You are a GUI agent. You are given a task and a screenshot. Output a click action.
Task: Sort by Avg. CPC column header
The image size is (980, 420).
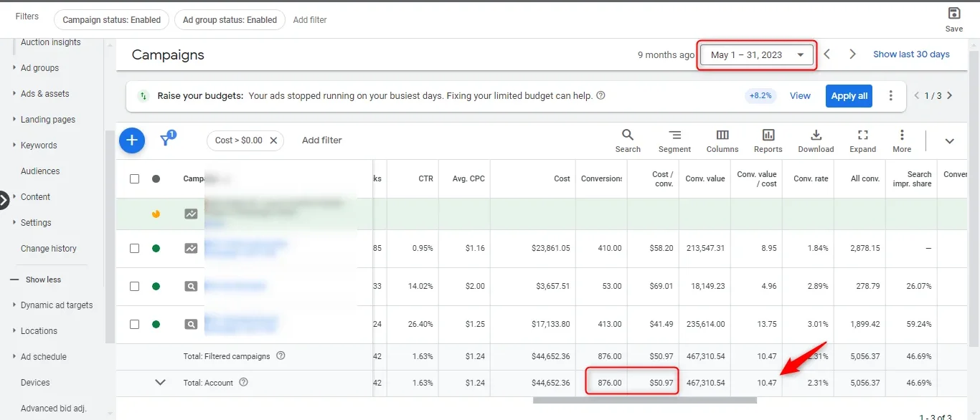(468, 178)
